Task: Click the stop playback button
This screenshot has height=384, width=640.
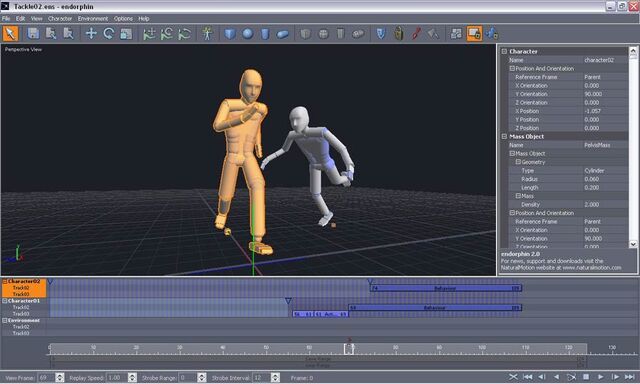Action: tap(586, 377)
